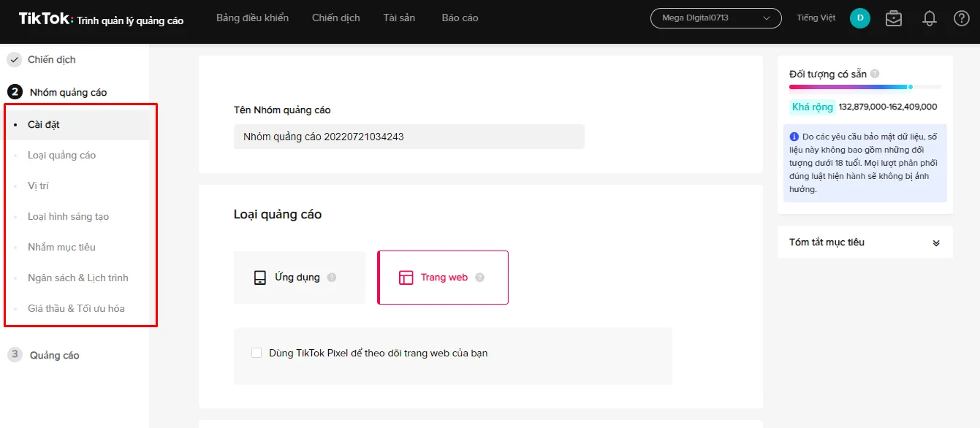The width and height of the screenshot is (980, 428).
Task: Click the web layout icon on Trang web
Action: click(406, 278)
